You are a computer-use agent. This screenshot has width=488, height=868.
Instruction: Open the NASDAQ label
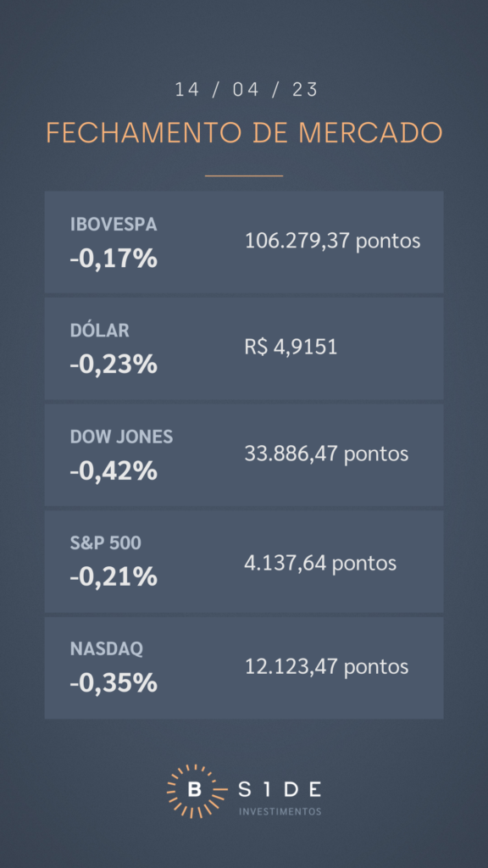click(106, 649)
